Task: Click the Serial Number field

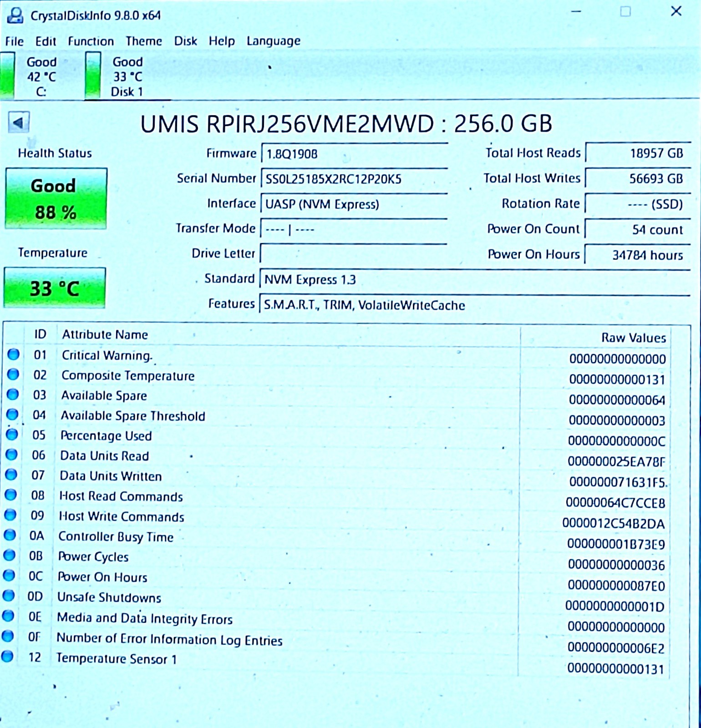Action: click(x=354, y=179)
